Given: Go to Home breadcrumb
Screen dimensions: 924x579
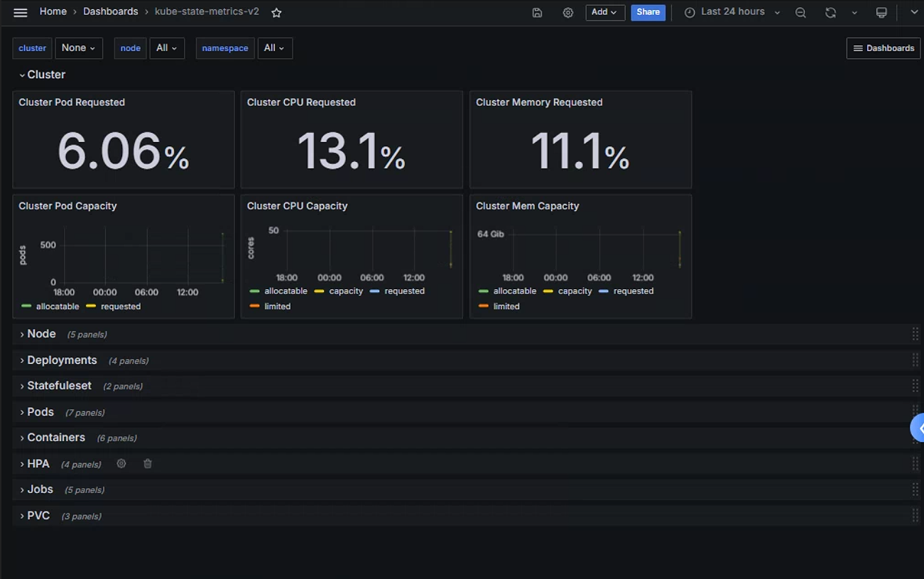Looking at the screenshot, I should (x=53, y=12).
